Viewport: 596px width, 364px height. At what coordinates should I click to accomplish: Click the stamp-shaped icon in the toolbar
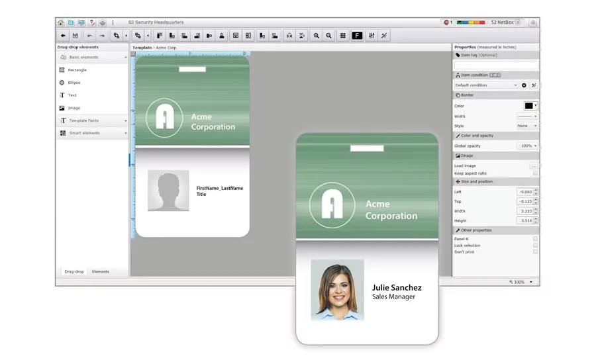pyautogui.click(x=222, y=36)
